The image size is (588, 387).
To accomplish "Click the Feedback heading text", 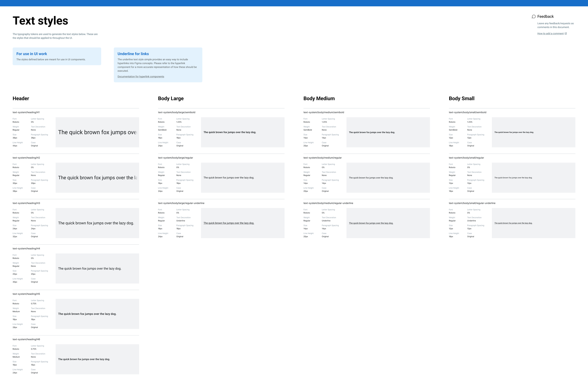I will pyautogui.click(x=545, y=16).
